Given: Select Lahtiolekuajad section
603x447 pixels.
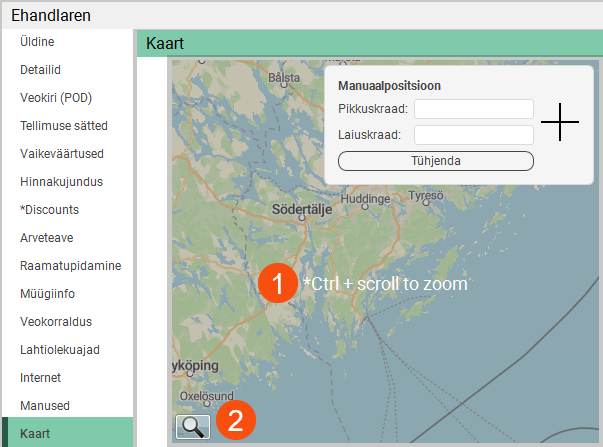Looking at the screenshot, I should tap(60, 350).
